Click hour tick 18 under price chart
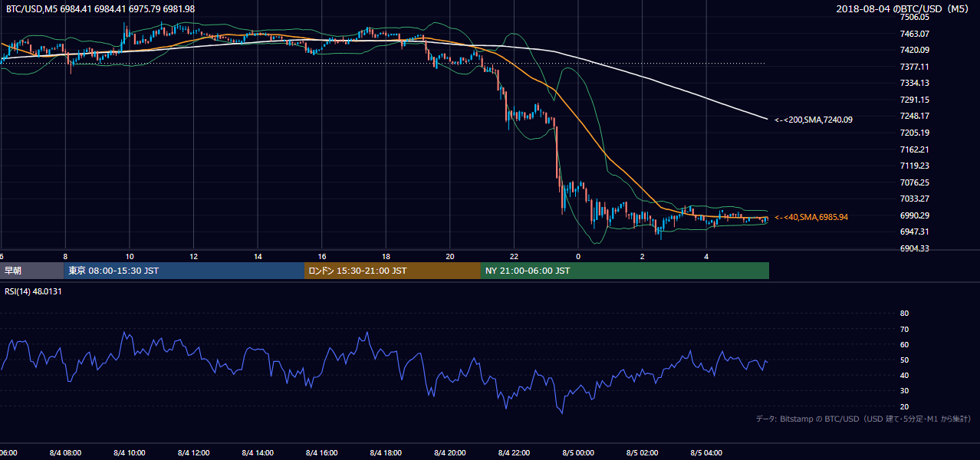Screen dimensions: 980x460 (386, 257)
